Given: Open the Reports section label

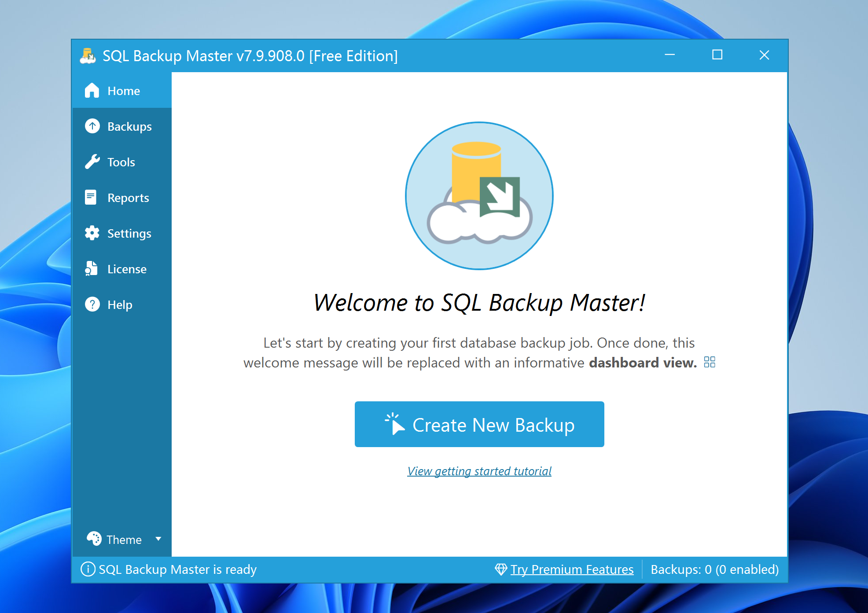Looking at the screenshot, I should pyautogui.click(x=128, y=198).
